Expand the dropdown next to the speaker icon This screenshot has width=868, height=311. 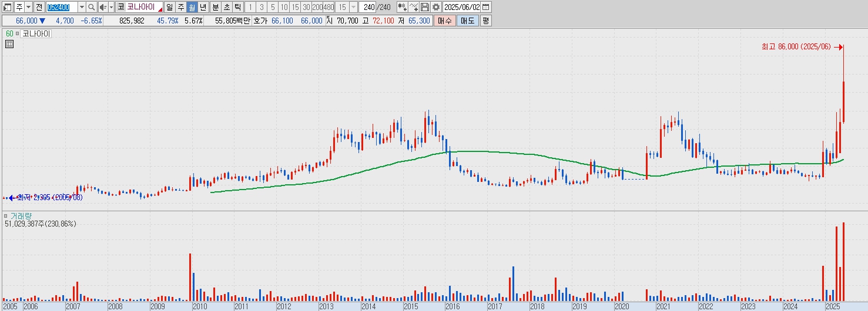111,7
